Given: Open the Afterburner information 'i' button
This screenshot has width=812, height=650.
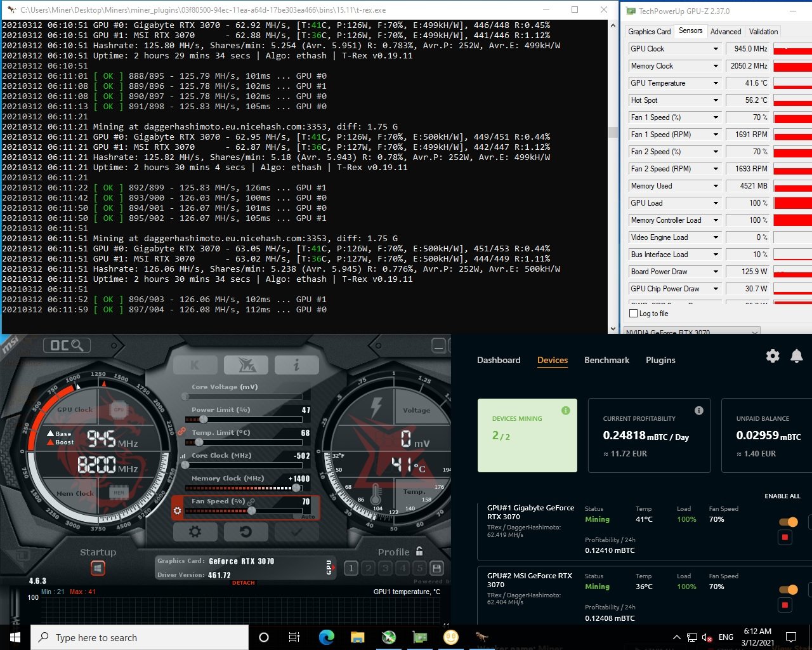Looking at the screenshot, I should [296, 365].
